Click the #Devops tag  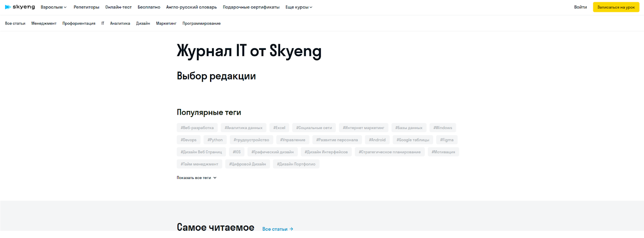point(189,140)
